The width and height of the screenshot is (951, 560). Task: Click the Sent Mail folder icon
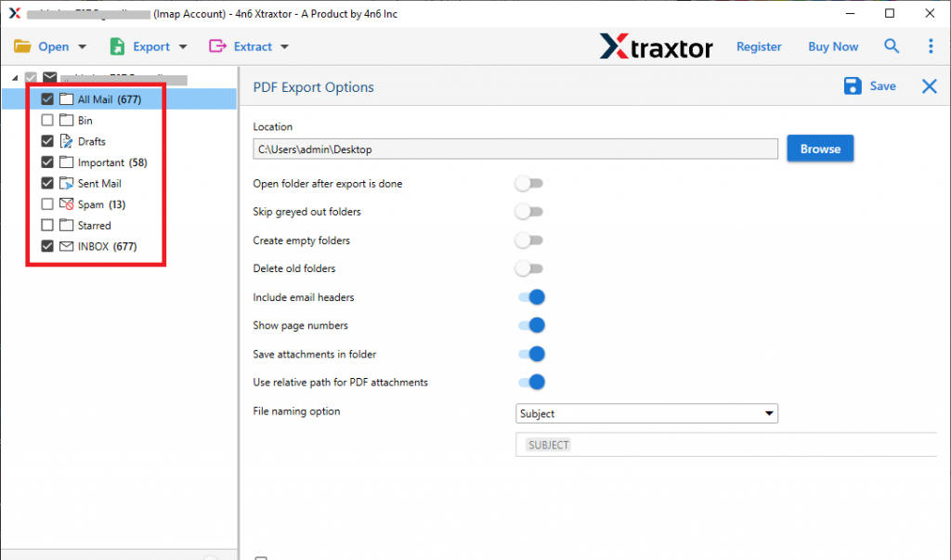point(67,184)
